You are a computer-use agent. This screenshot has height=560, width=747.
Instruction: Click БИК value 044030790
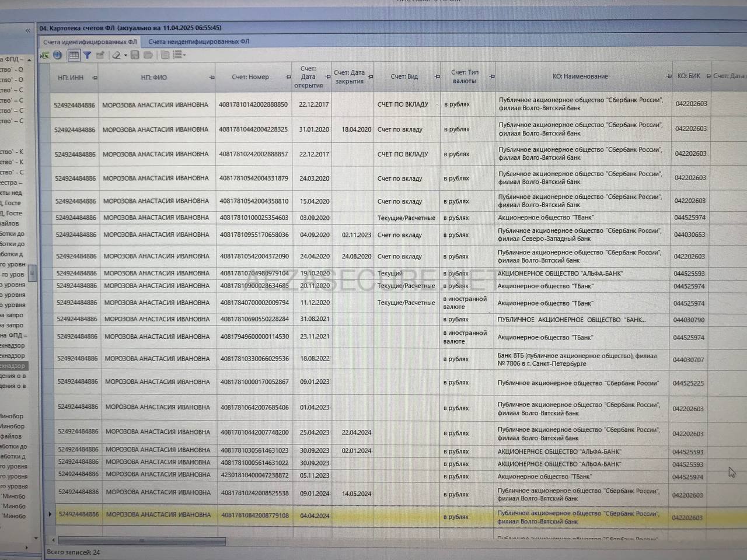pyautogui.click(x=689, y=320)
